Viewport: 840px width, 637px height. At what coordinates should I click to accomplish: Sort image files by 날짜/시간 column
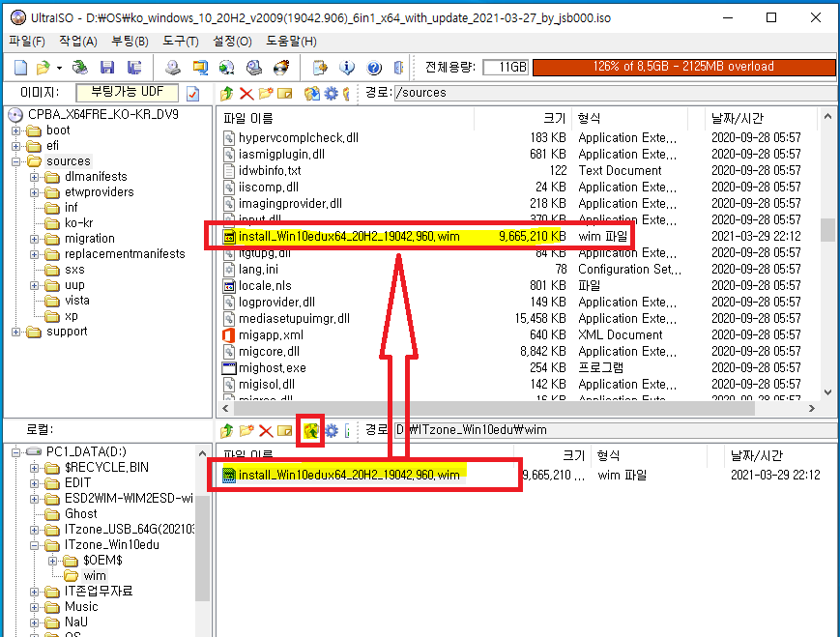tap(761, 118)
